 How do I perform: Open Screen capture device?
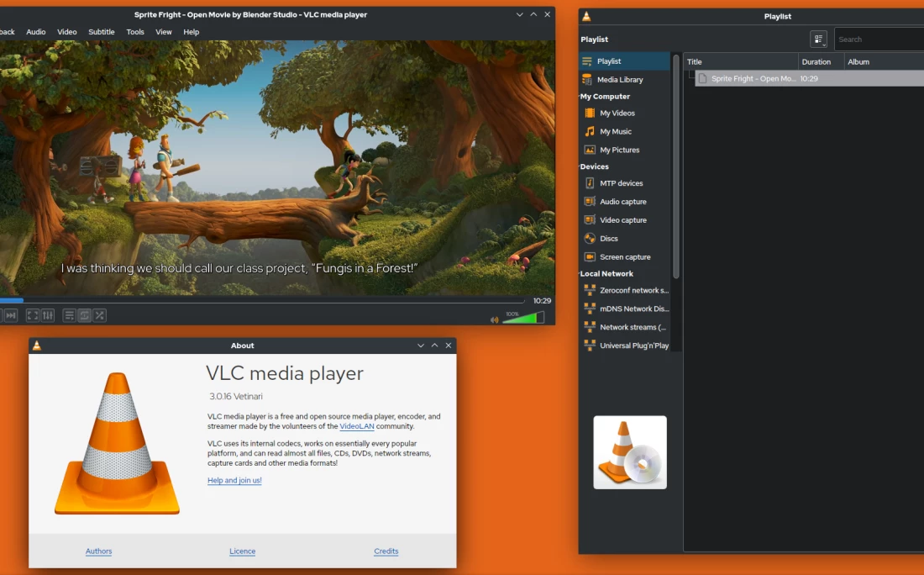pyautogui.click(x=624, y=257)
